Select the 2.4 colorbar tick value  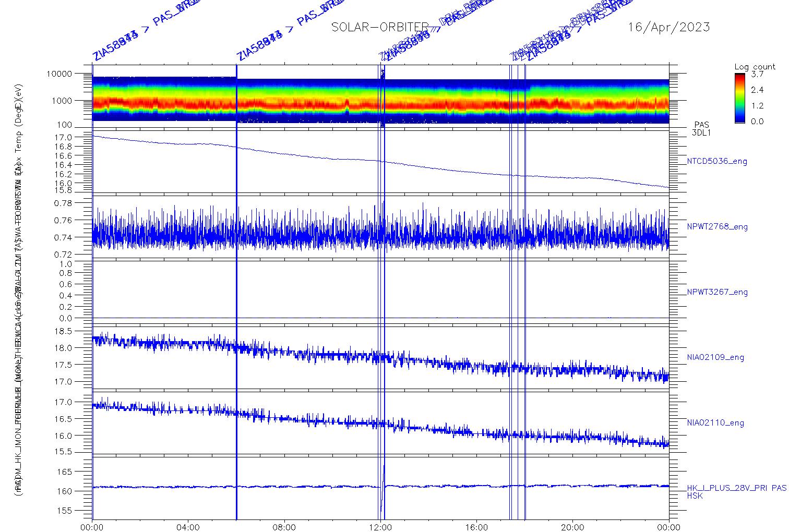(757, 90)
